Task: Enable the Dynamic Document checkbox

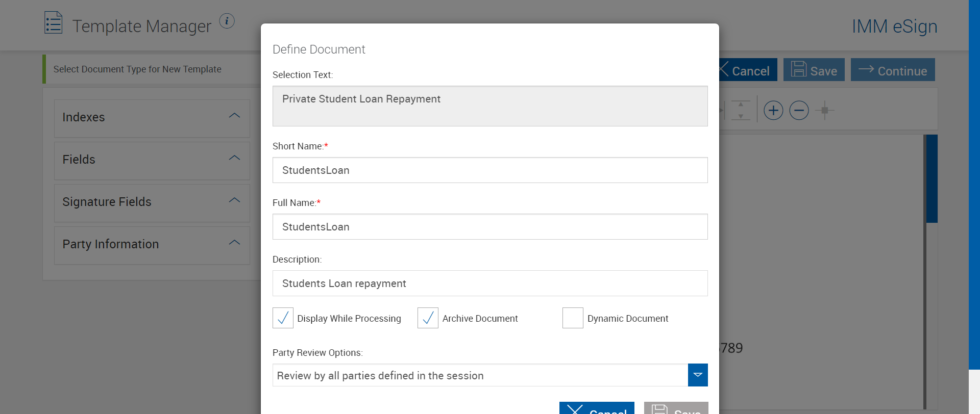Action: [573, 318]
